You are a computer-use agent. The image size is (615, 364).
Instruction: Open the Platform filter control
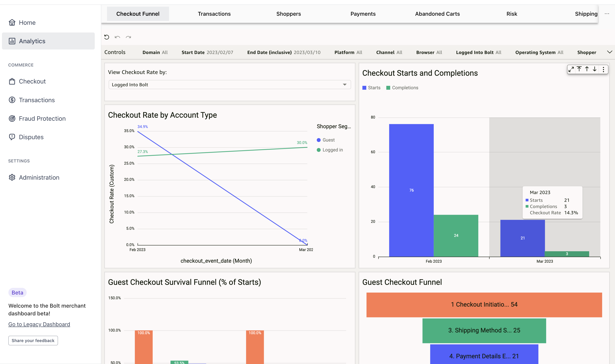tap(348, 52)
